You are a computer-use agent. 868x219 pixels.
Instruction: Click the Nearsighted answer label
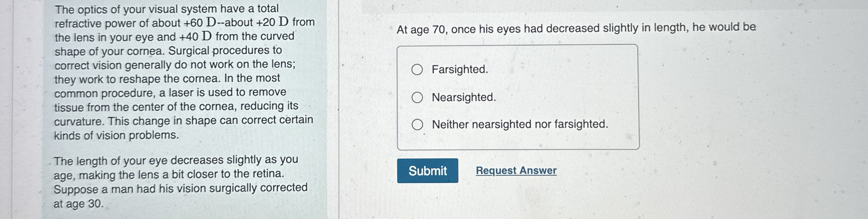[463, 97]
